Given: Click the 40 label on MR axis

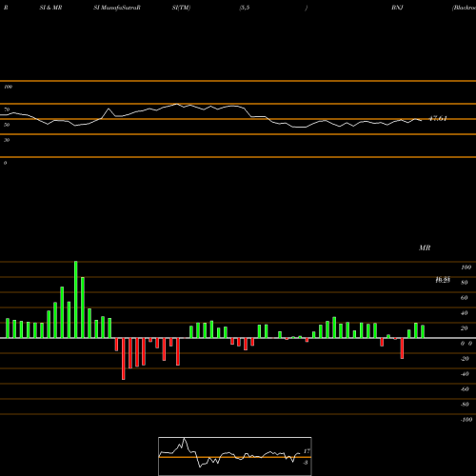Looking at the screenshot, I should click(x=465, y=313).
